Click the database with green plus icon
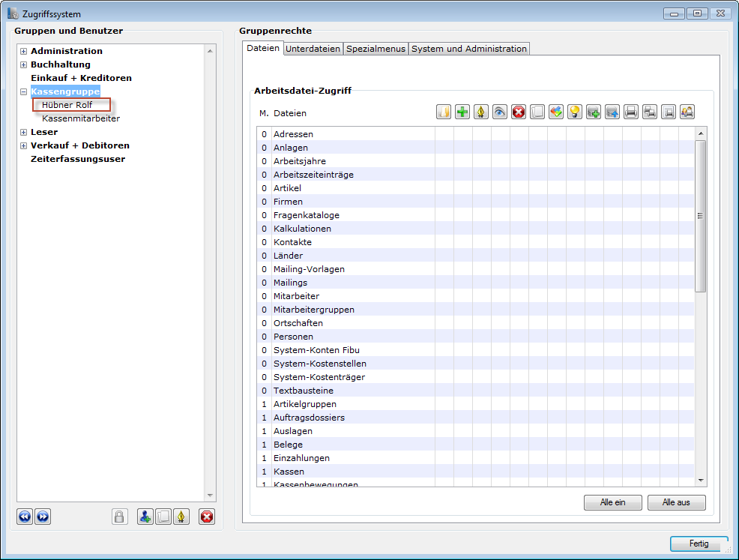This screenshot has height=560, width=739. tap(594, 112)
